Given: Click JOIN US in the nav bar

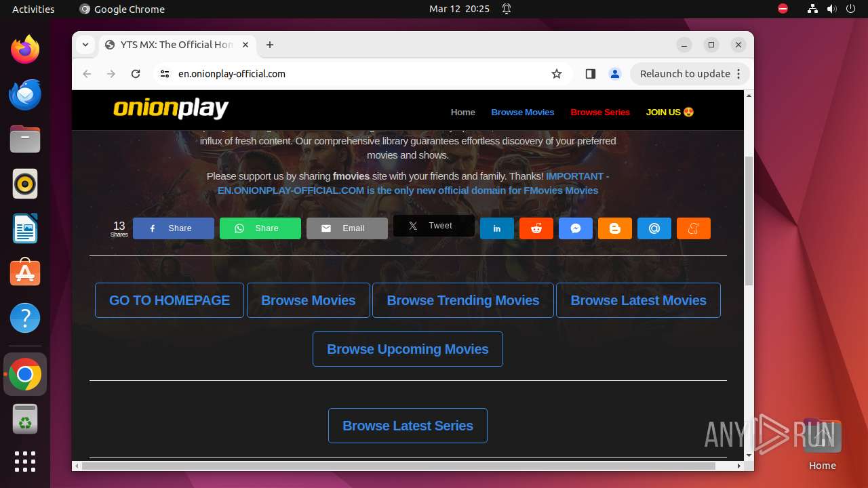Looking at the screenshot, I should [670, 112].
